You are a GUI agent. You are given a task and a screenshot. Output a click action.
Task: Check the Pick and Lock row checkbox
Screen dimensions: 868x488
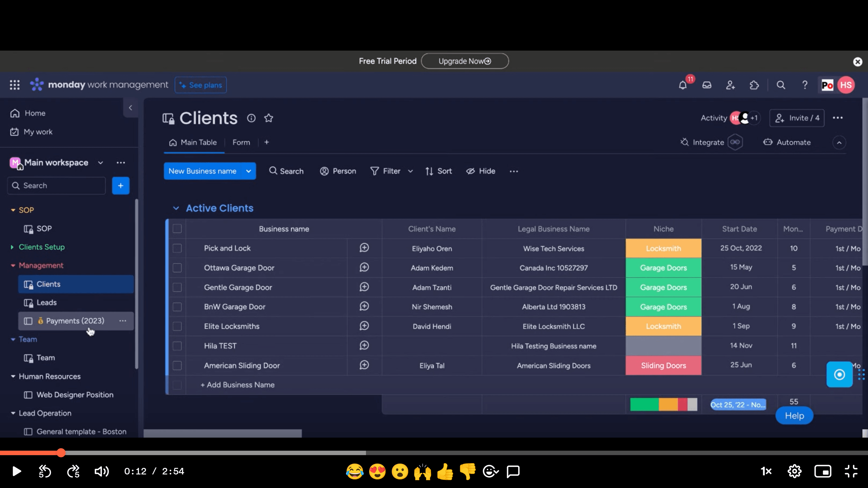click(x=177, y=248)
